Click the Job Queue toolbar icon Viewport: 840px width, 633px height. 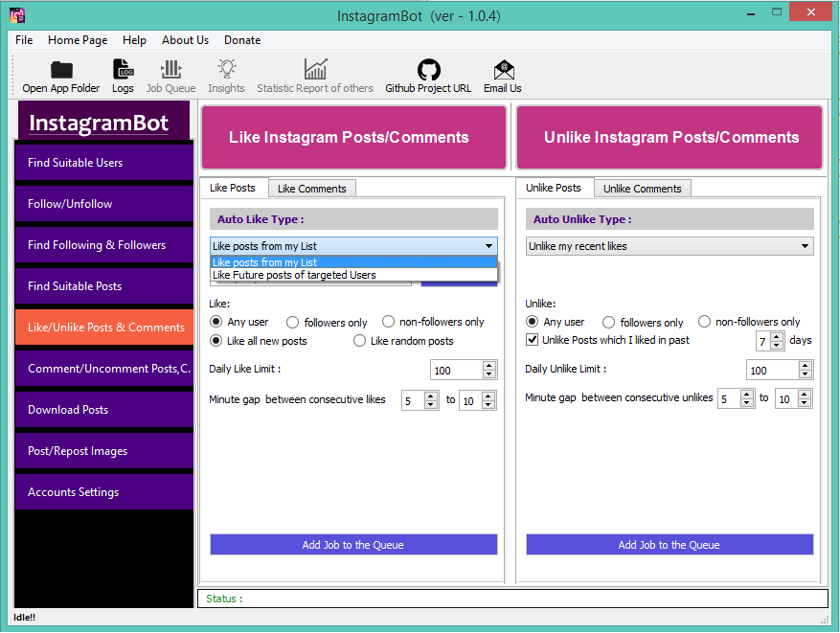coord(170,69)
